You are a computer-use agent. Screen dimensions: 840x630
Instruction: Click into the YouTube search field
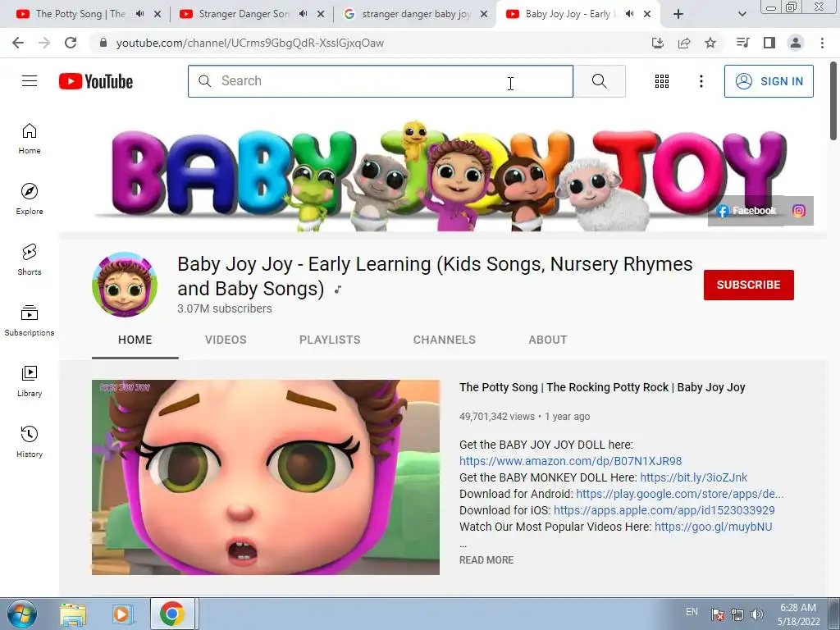click(381, 81)
